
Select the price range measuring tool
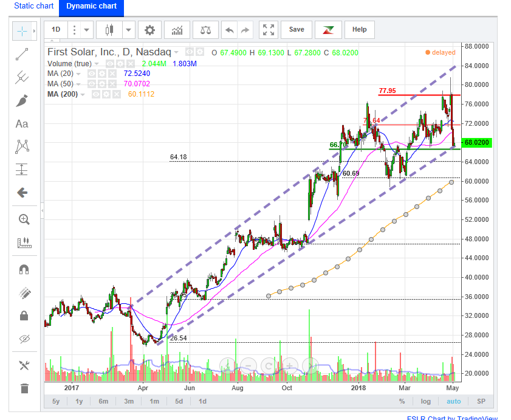[22, 170]
